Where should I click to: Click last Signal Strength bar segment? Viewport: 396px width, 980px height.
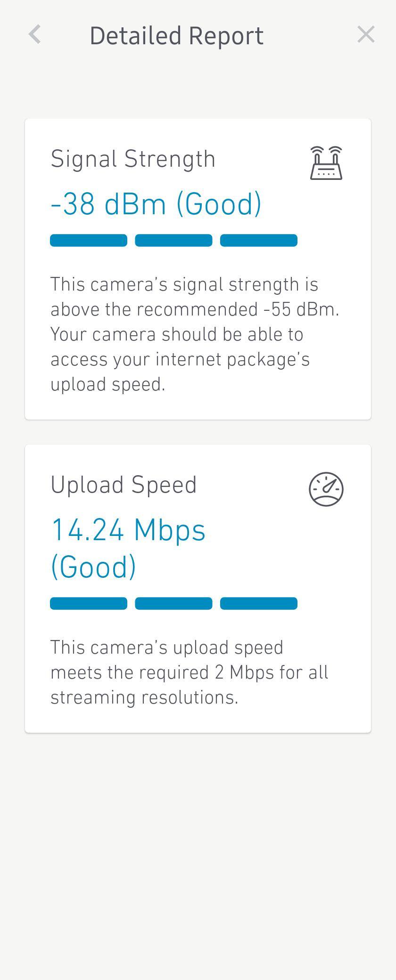tap(258, 240)
